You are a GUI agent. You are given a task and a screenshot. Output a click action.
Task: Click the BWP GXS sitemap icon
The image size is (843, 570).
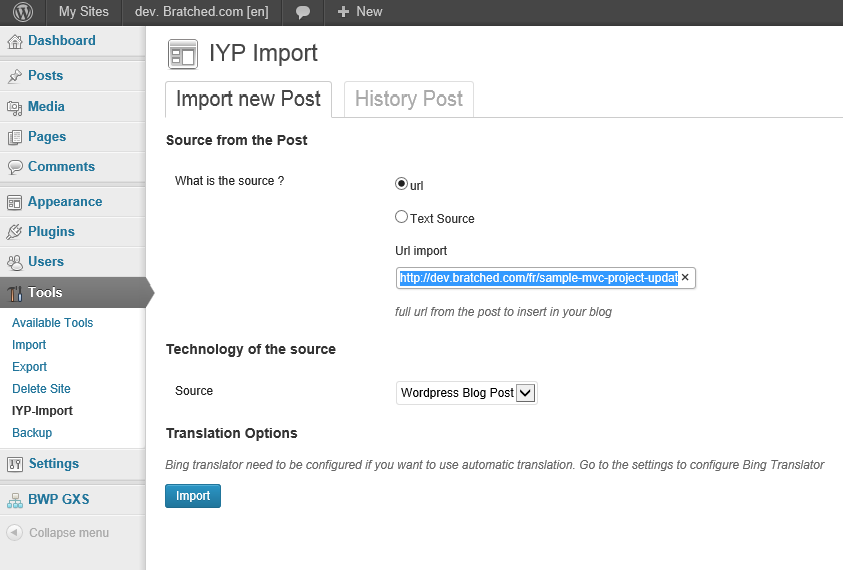(15, 500)
